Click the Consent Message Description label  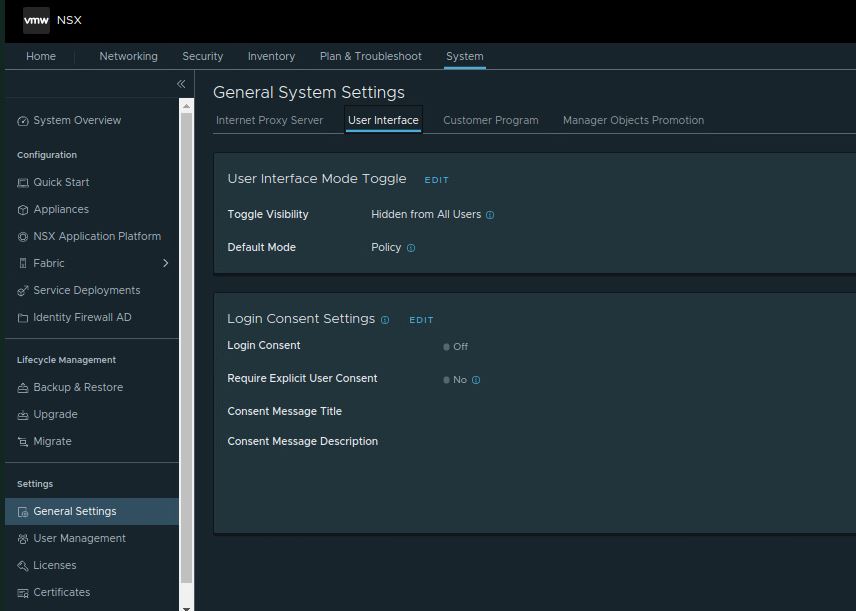point(302,441)
